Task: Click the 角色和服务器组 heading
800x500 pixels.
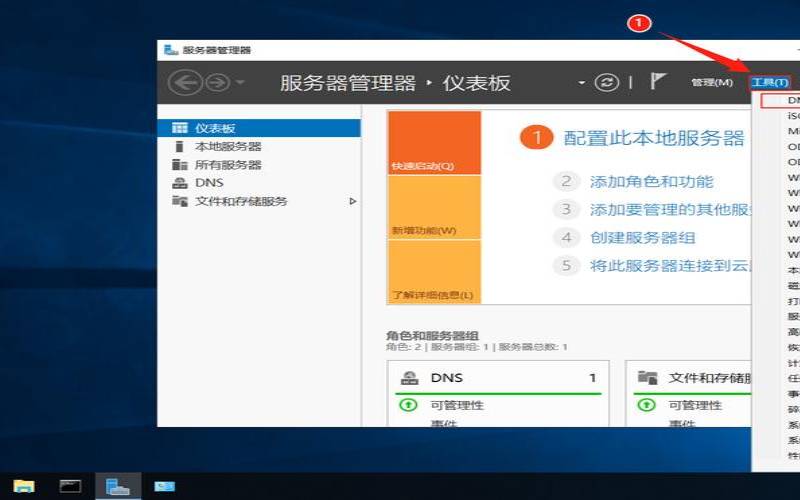Action: click(x=432, y=336)
